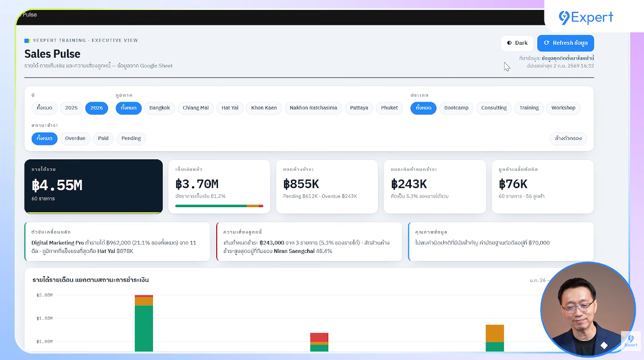Filter by Training type

529,108
